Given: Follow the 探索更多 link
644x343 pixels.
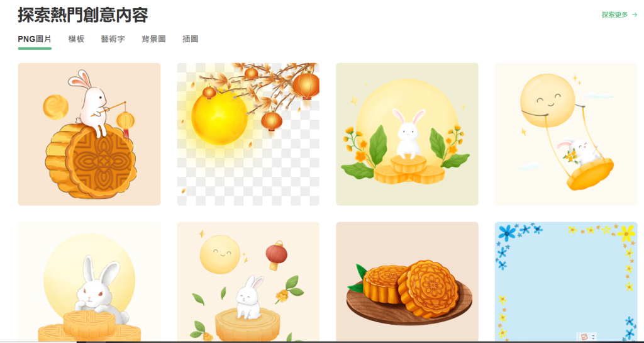Looking at the screenshot, I should (x=615, y=14).
